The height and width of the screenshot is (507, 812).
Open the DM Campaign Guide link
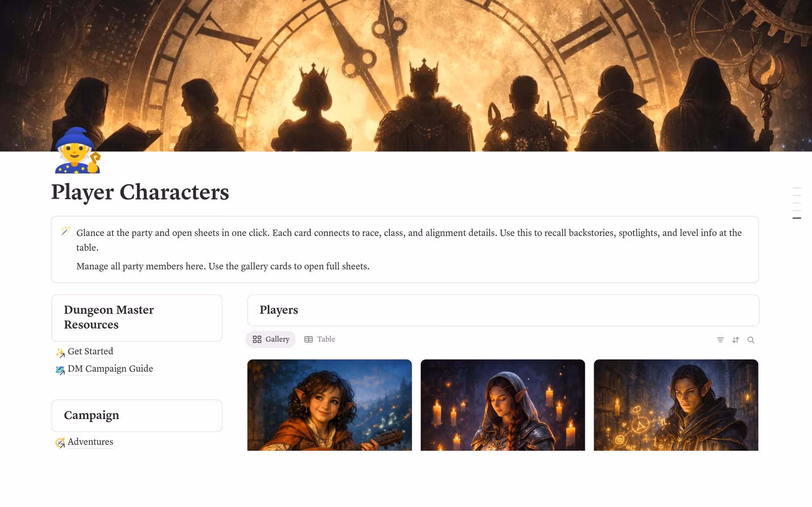110,369
